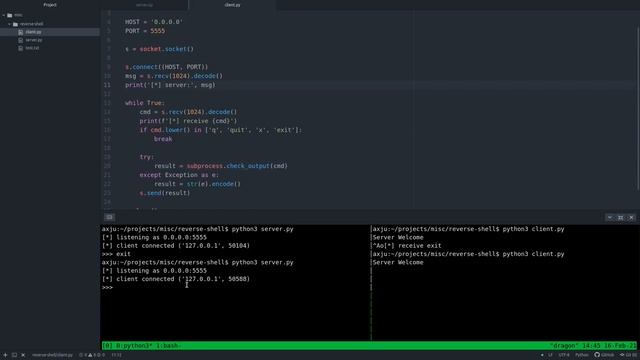Click the PORT = 5555 code line
Screen dimensions: 640x360
[145, 31]
